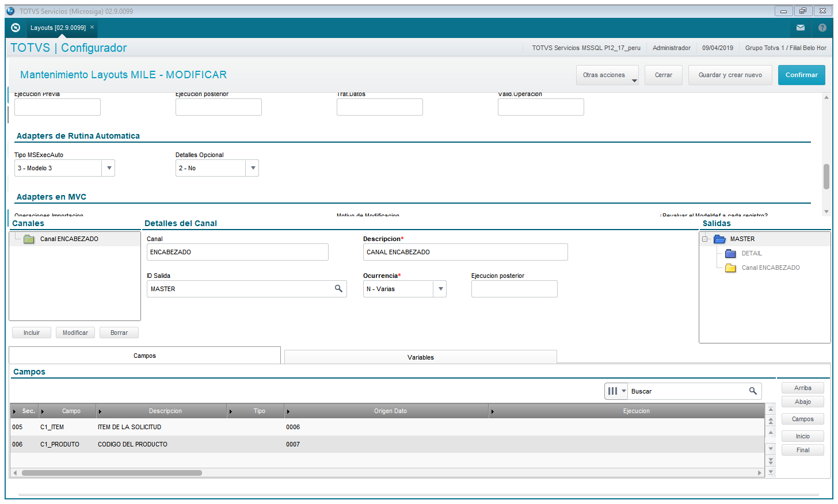Focus the Canal input field

coord(238,252)
